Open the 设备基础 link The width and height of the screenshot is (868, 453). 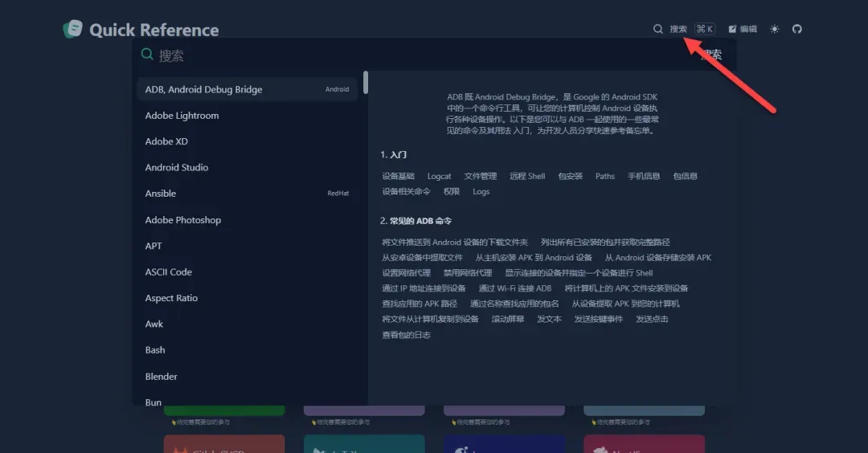[398, 176]
